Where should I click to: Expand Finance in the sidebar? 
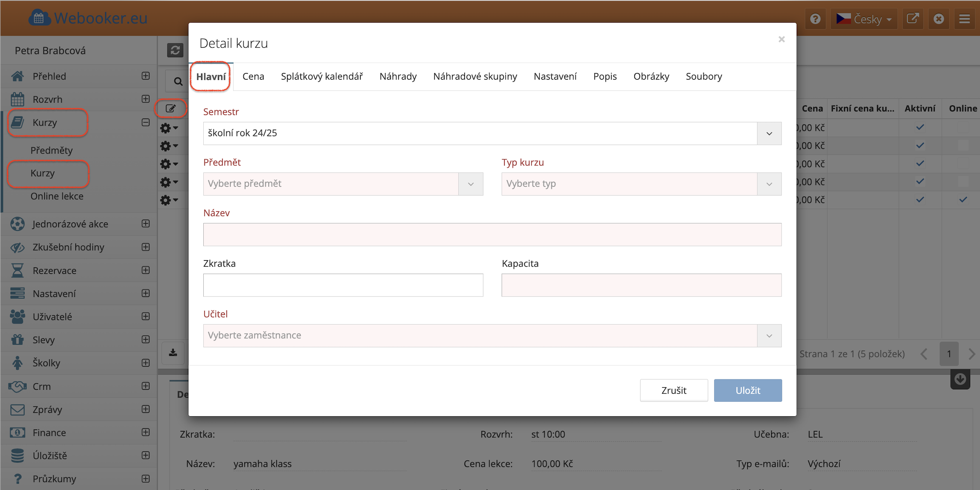point(146,432)
